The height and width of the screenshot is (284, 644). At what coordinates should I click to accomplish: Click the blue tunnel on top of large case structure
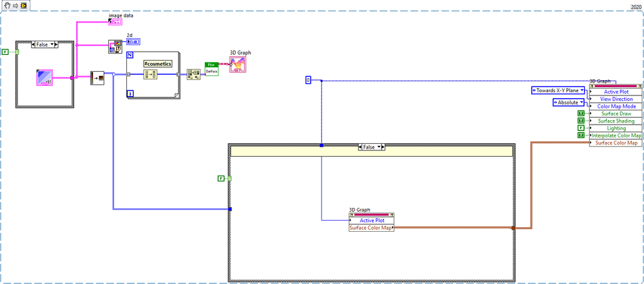coord(321,145)
